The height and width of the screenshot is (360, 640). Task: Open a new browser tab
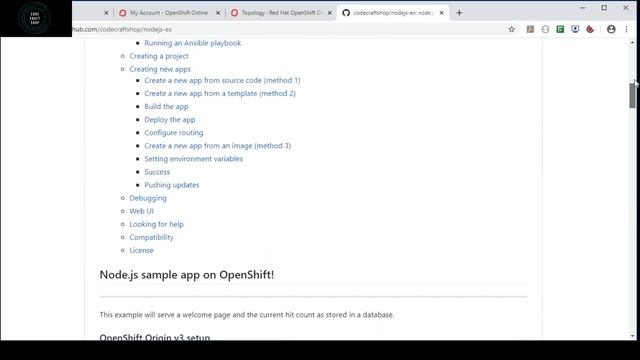coord(459,13)
